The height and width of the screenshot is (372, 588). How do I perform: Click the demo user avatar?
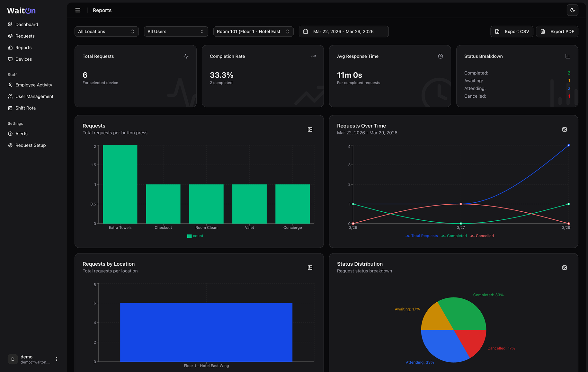point(13,359)
